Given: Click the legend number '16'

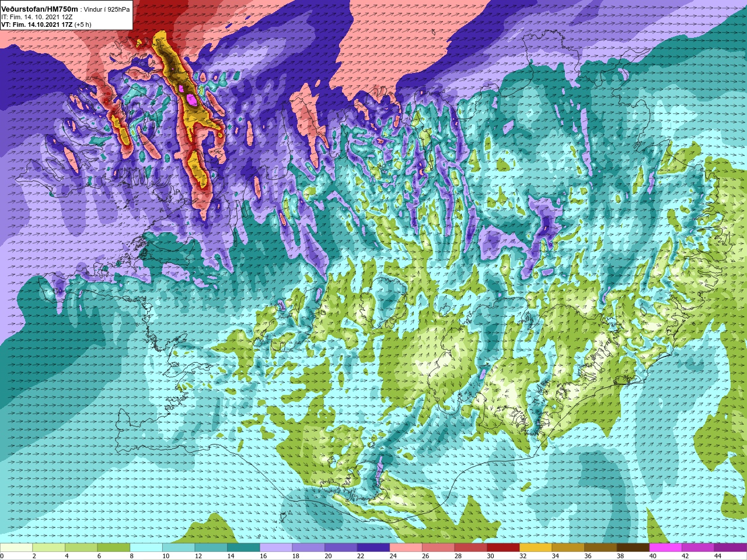Looking at the screenshot, I should pos(263,556).
